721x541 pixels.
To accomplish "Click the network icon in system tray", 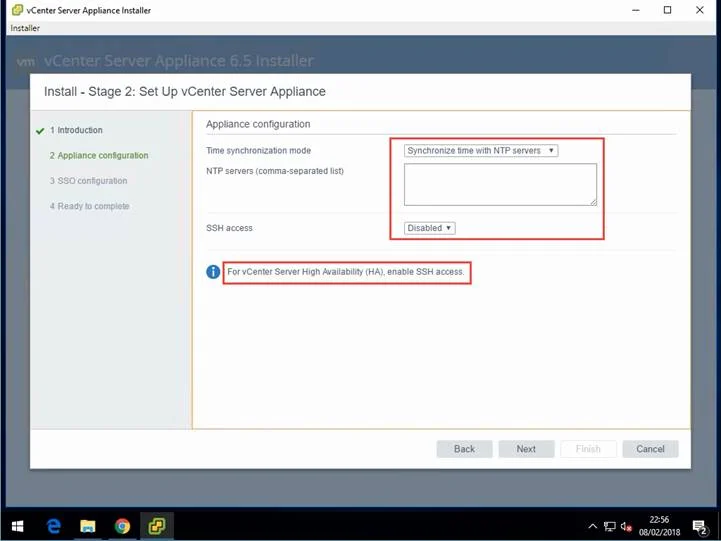I will pyautogui.click(x=610, y=527).
